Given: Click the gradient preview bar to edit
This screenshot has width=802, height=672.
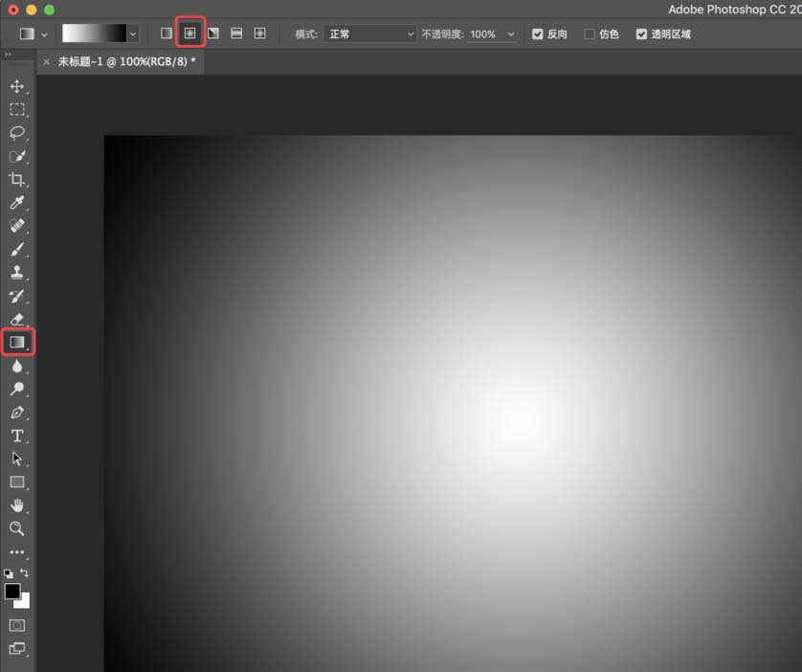Looking at the screenshot, I should (94, 34).
